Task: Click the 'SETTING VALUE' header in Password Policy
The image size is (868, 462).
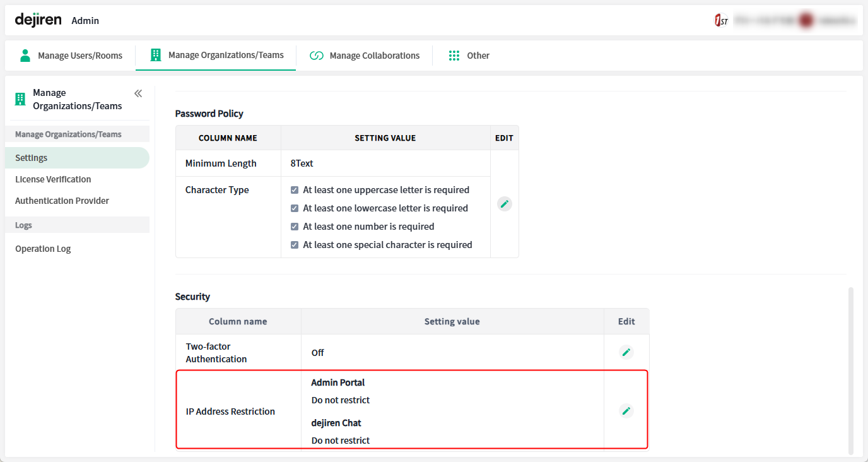Action: [x=385, y=138]
